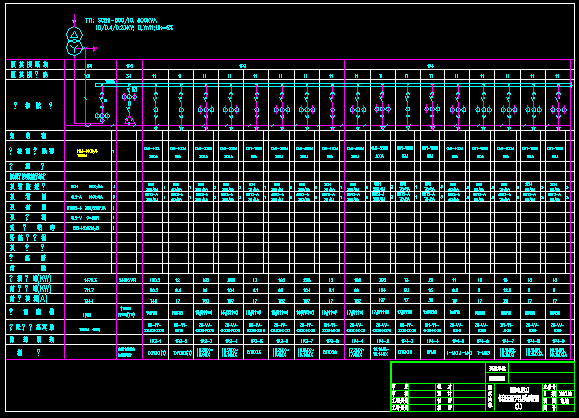Select the yellow text in the incoming cabinet cell
The image size is (579, 418).
point(87,153)
